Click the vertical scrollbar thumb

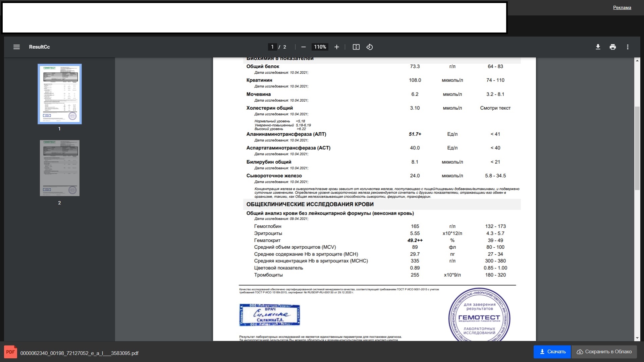point(637,147)
